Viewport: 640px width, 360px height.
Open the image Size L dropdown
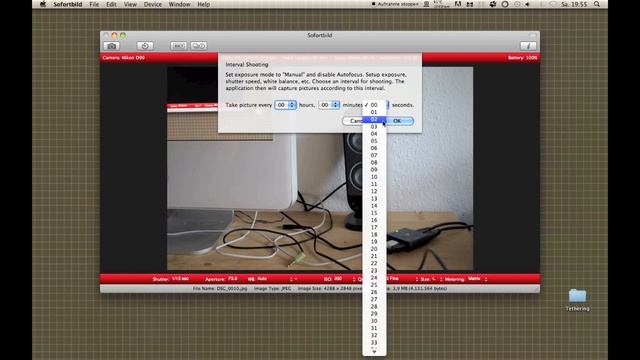point(431,279)
